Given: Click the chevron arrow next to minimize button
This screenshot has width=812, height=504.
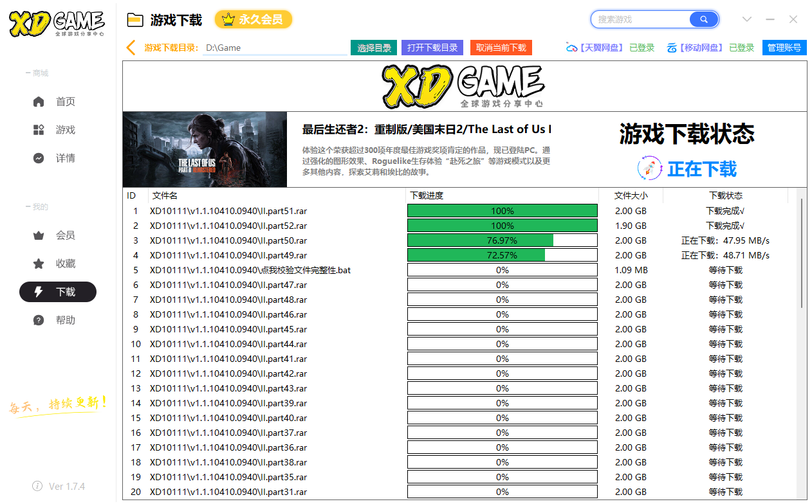Looking at the screenshot, I should (746, 19).
